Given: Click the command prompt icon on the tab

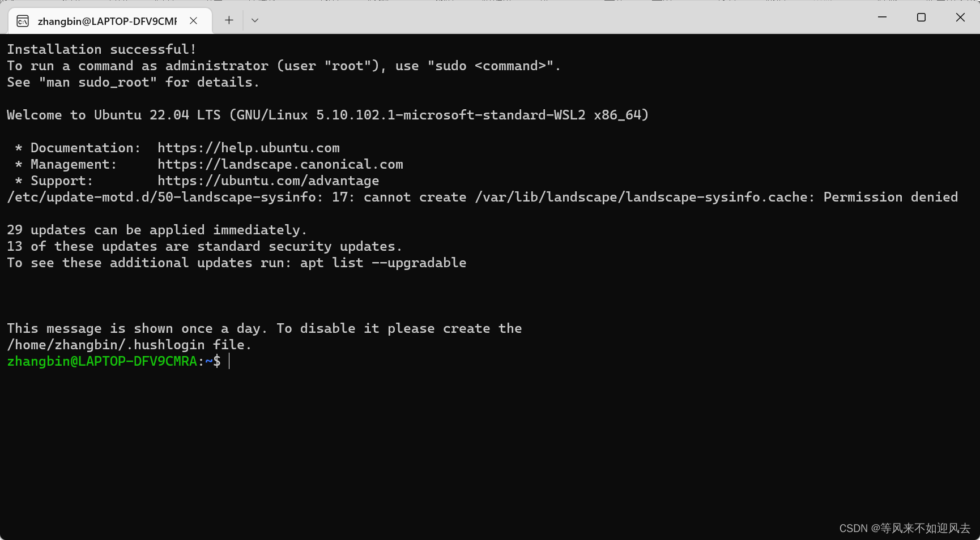Looking at the screenshot, I should (x=22, y=20).
